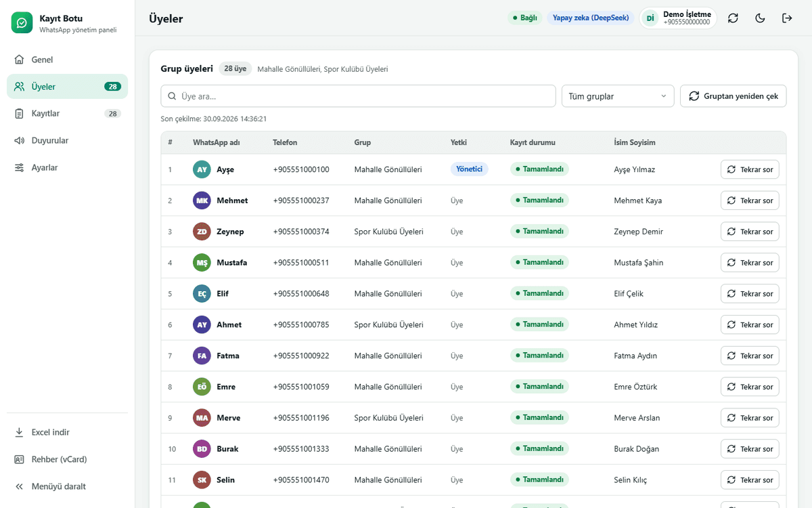Click the Yapay zeka (DeepSeek) badge
This screenshot has height=508, width=812.
(591, 18)
